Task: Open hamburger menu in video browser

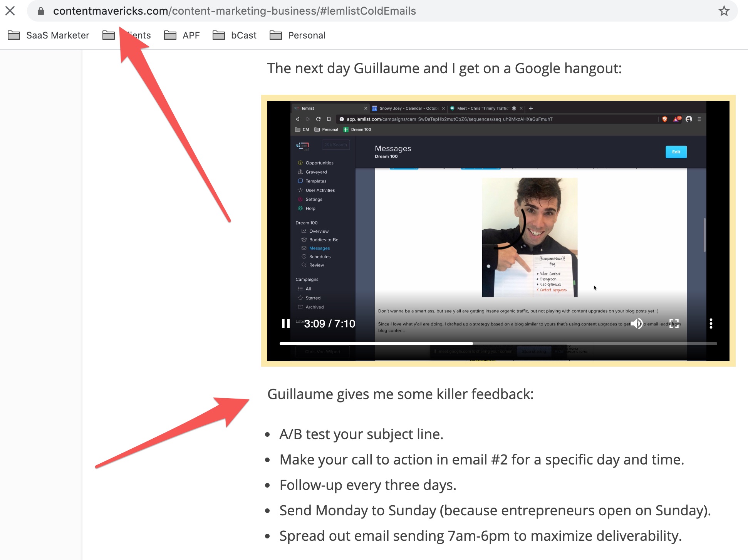Action: 699,119
